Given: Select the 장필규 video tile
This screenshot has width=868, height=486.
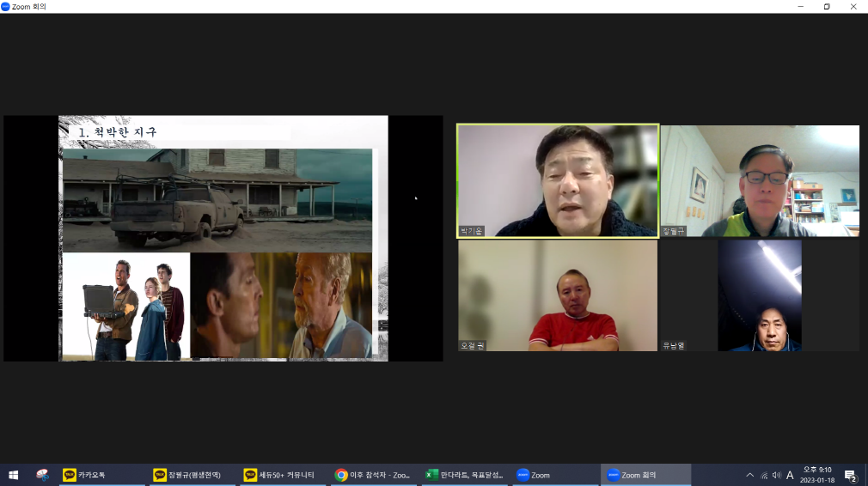Looking at the screenshot, I should pos(759,181).
